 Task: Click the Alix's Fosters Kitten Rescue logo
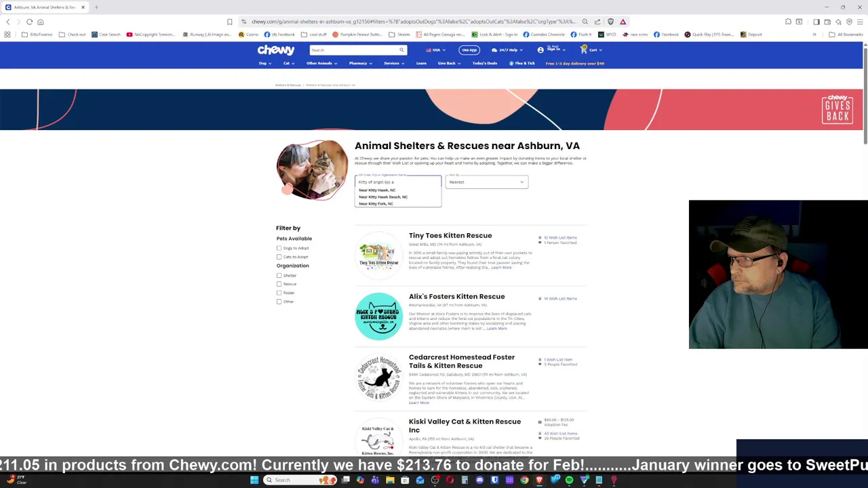point(378,317)
